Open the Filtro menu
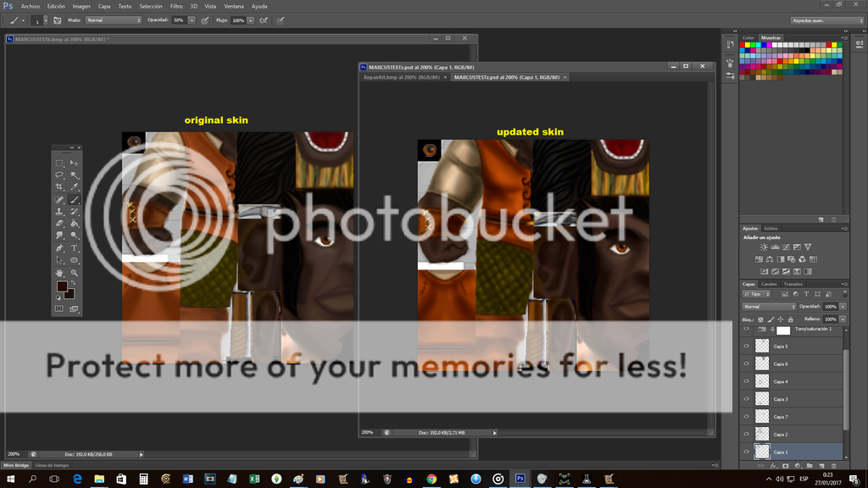 [x=176, y=7]
